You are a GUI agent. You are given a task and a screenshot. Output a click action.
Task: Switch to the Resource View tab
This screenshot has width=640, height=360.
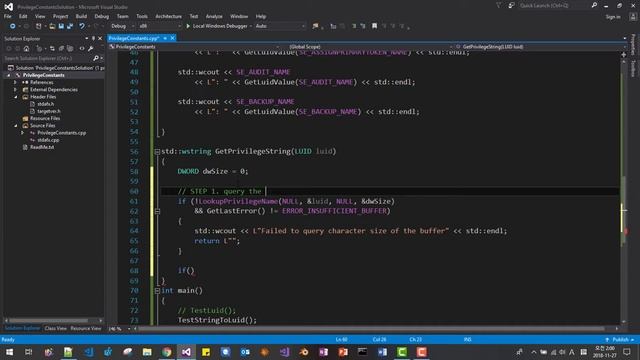(86, 328)
